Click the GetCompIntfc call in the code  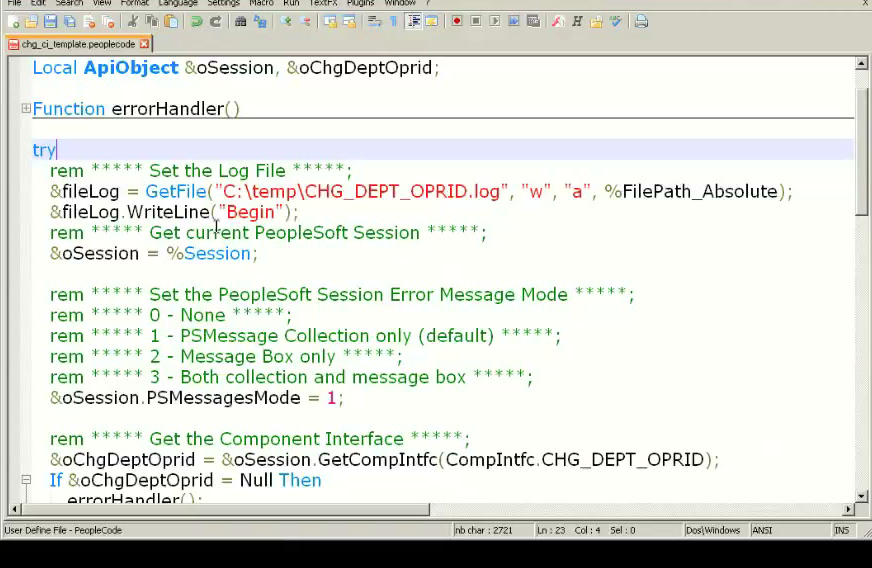tap(378, 460)
